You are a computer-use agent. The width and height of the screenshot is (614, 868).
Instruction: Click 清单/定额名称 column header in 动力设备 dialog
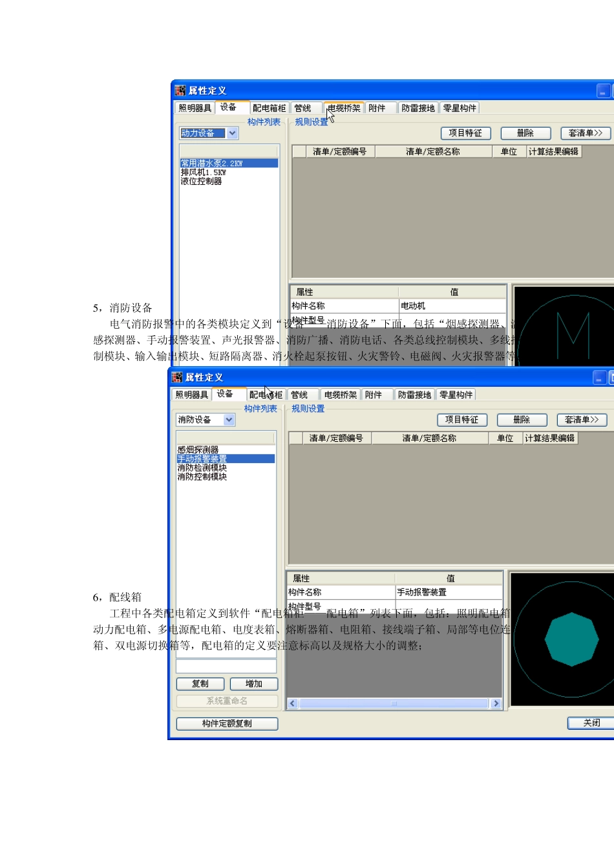click(432, 152)
